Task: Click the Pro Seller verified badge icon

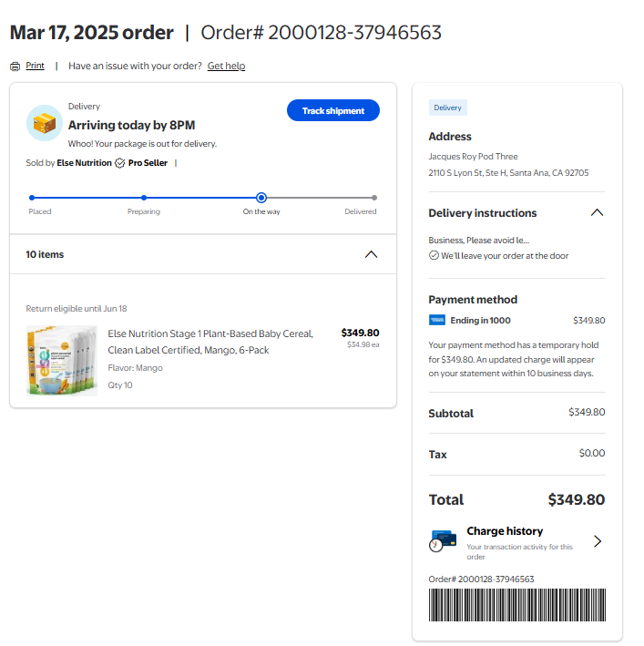Action: pyautogui.click(x=120, y=163)
